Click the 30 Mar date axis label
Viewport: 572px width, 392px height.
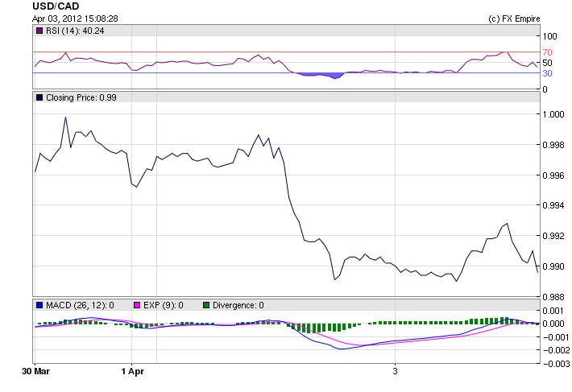click(35, 371)
